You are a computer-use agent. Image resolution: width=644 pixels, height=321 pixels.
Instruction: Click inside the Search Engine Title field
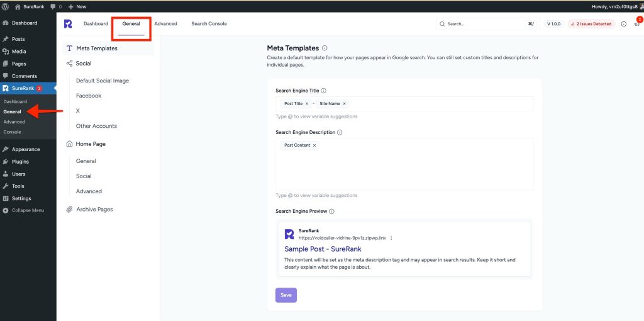[404, 104]
